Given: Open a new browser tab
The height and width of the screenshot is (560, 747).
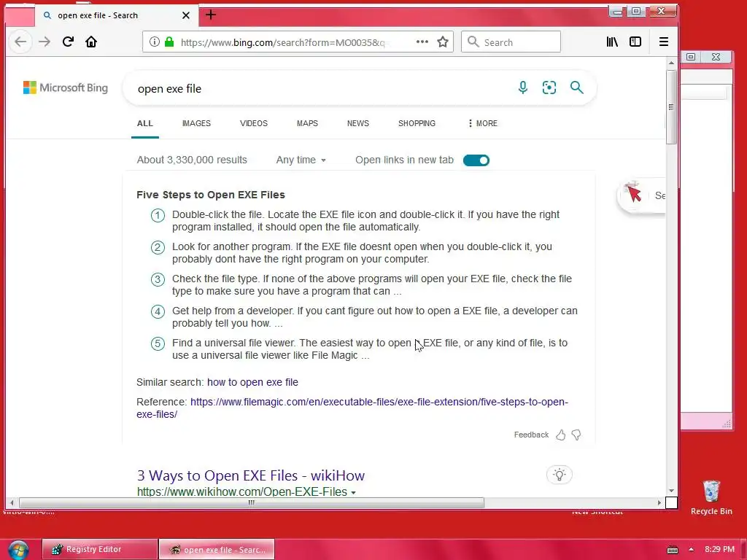Looking at the screenshot, I should [211, 15].
